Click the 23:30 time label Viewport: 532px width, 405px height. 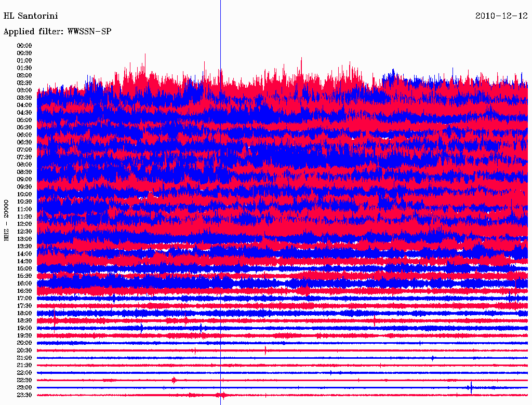24,395
